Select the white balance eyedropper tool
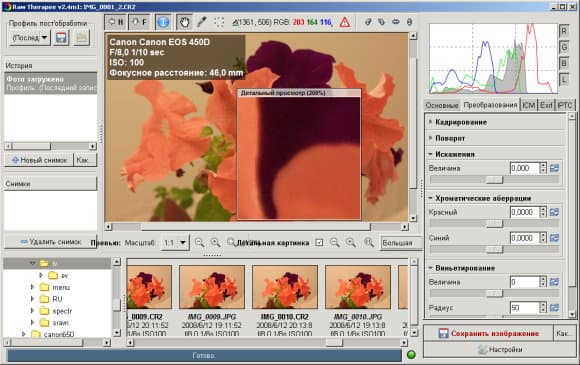This screenshot has width=580, height=365. tap(201, 22)
